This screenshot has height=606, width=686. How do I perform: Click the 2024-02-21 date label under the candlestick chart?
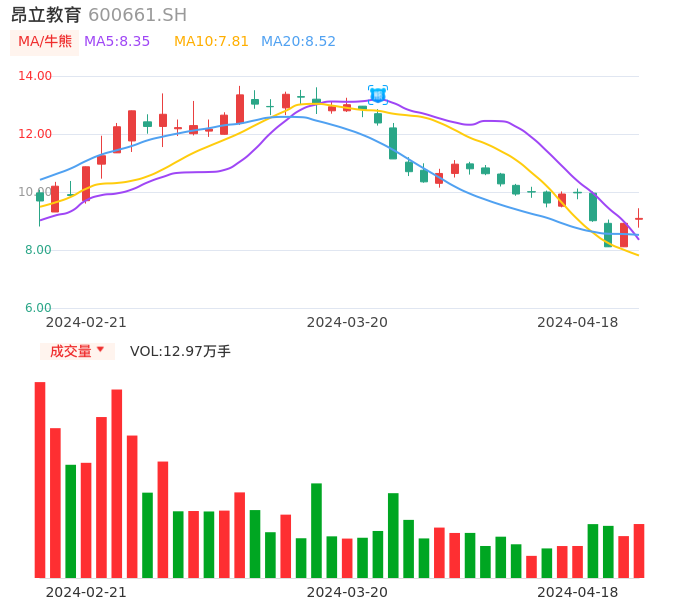(x=86, y=322)
